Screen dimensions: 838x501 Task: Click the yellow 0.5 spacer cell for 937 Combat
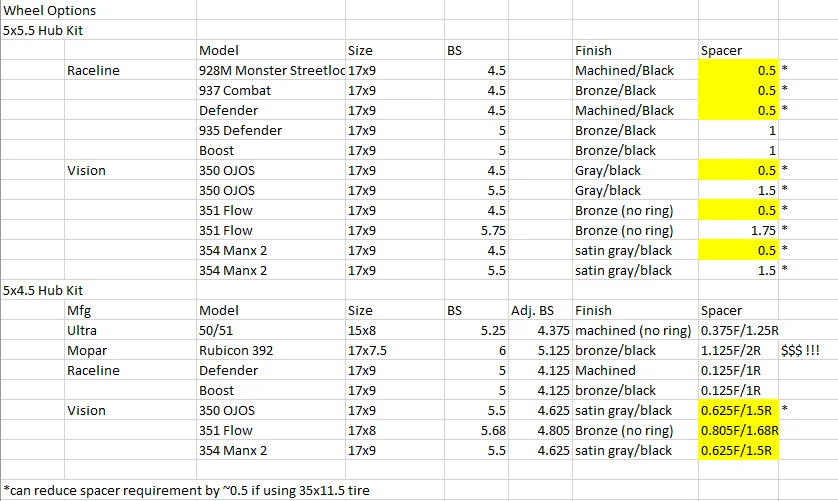pyautogui.click(x=738, y=90)
